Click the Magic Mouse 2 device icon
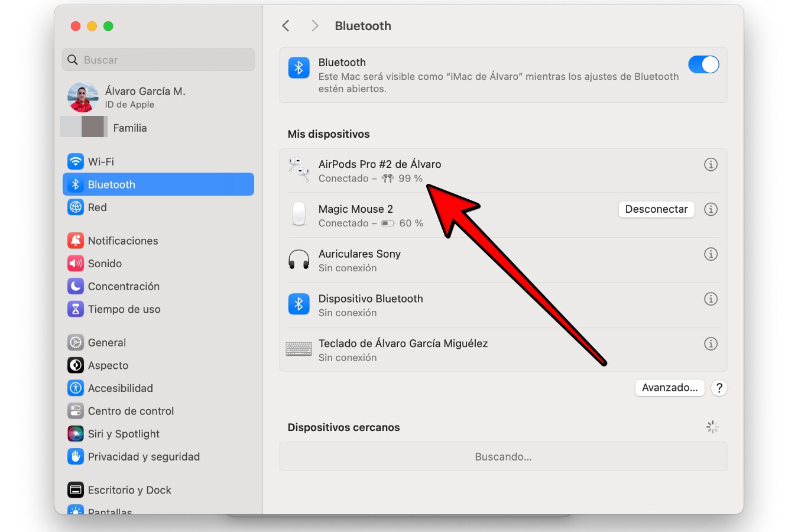This screenshot has height=532, width=798. (299, 215)
